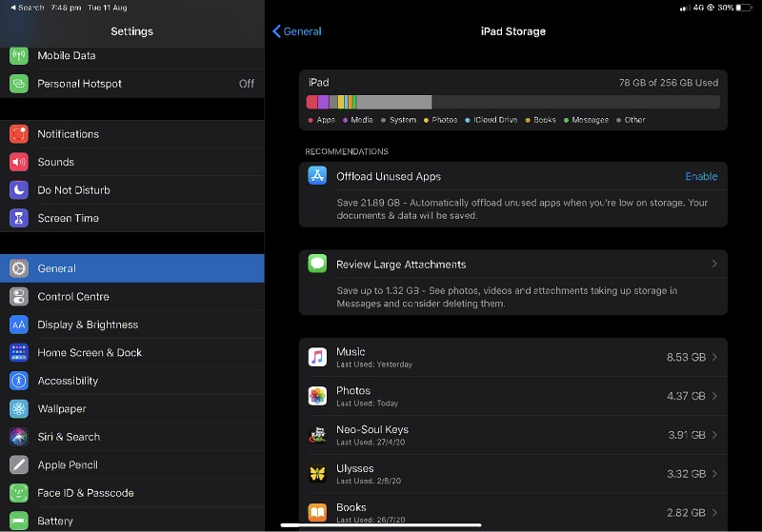Select Control Centre in sidebar
The image size is (762, 532).
(x=132, y=297)
